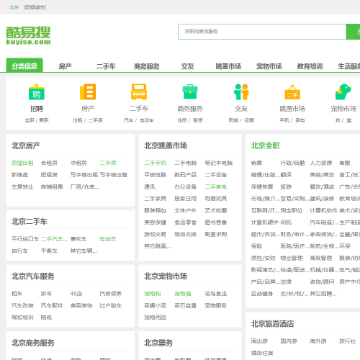Open the 北京跳蚤市场 section heading

click(x=166, y=146)
